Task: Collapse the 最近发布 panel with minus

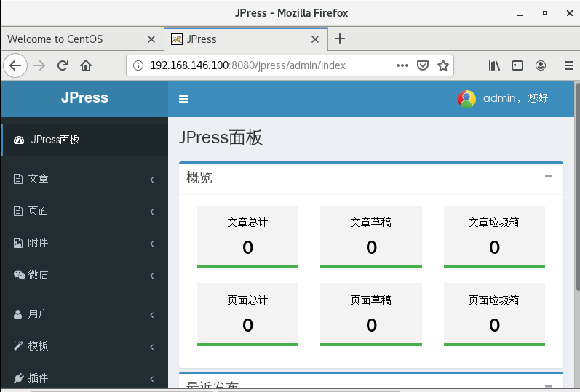Action: [x=548, y=386]
